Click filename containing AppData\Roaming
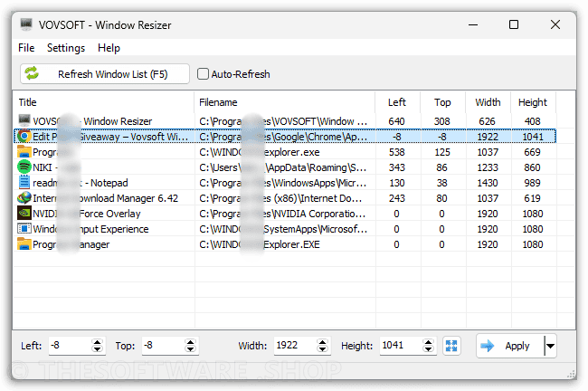 (283, 167)
